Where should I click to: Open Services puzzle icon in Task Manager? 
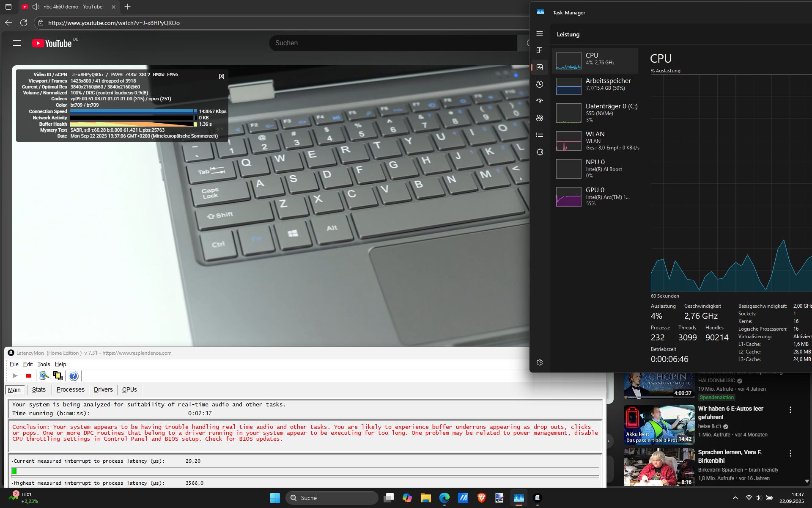(539, 152)
